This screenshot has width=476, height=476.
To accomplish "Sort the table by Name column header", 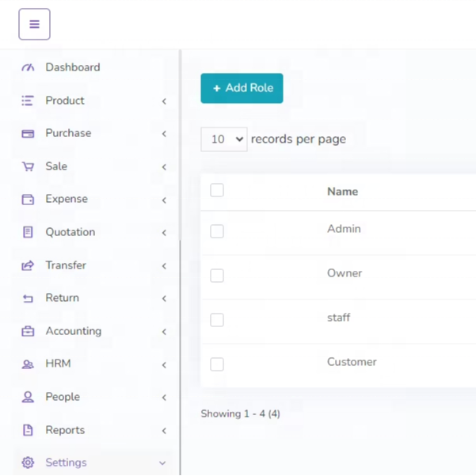I will pyautogui.click(x=342, y=192).
